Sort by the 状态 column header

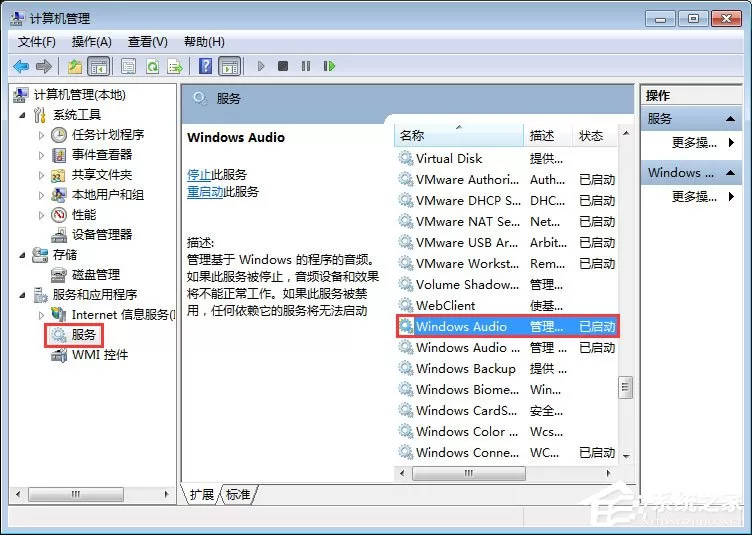pos(594,136)
